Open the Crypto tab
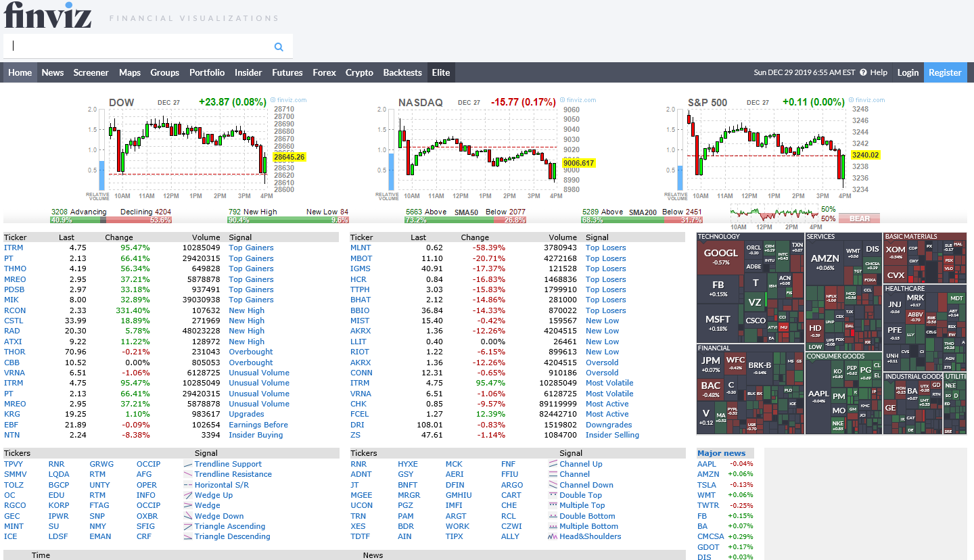 pyautogui.click(x=359, y=72)
